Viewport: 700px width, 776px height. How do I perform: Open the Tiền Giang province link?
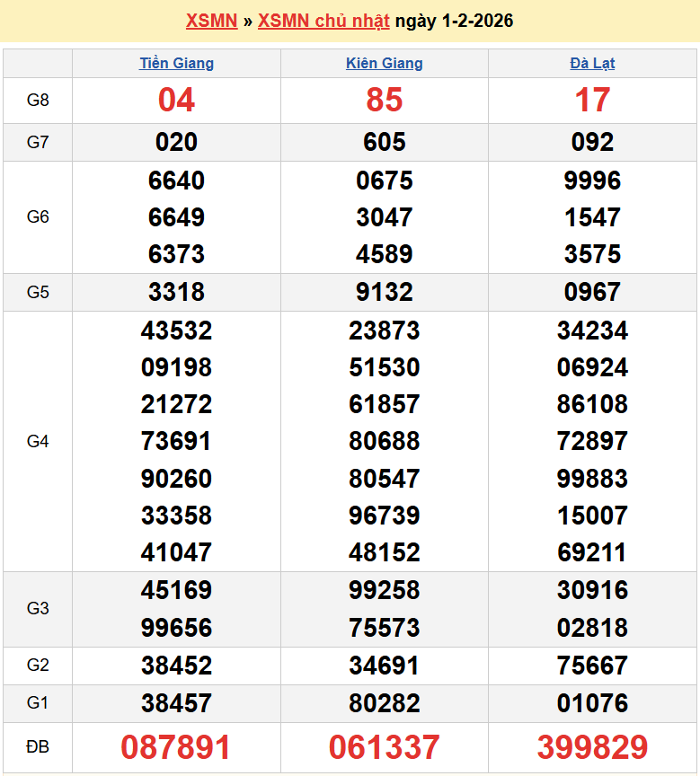[x=176, y=64]
